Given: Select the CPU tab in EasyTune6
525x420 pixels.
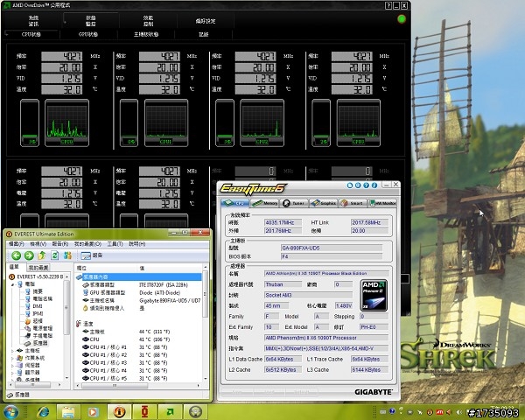Looking at the screenshot, I should point(235,203).
